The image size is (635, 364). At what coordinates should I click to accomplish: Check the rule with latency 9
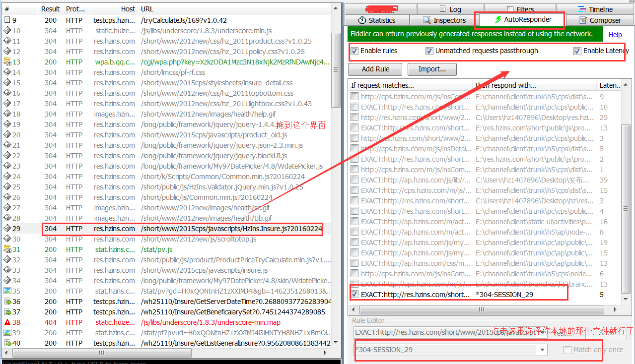click(x=354, y=97)
